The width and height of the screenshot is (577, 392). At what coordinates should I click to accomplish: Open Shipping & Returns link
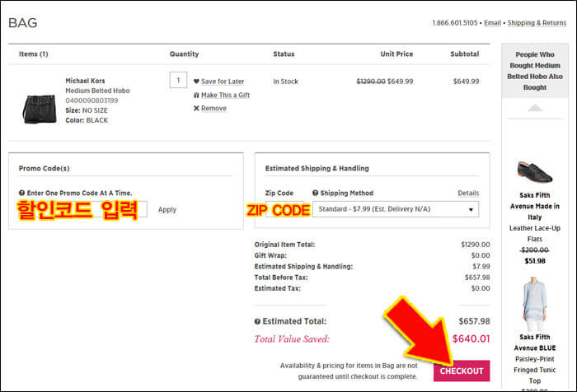[537, 23]
